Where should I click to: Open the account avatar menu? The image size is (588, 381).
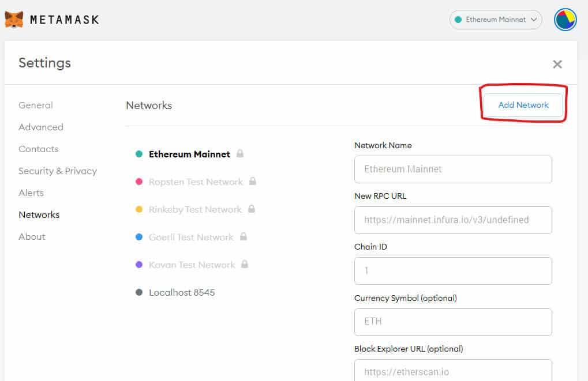click(565, 20)
